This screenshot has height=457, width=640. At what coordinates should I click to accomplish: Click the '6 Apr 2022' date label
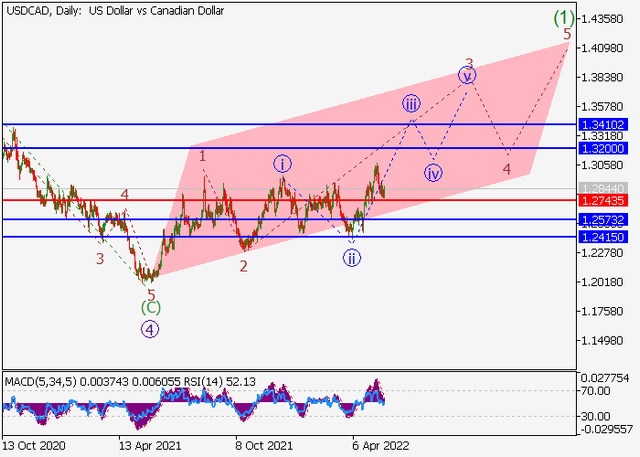(x=380, y=446)
